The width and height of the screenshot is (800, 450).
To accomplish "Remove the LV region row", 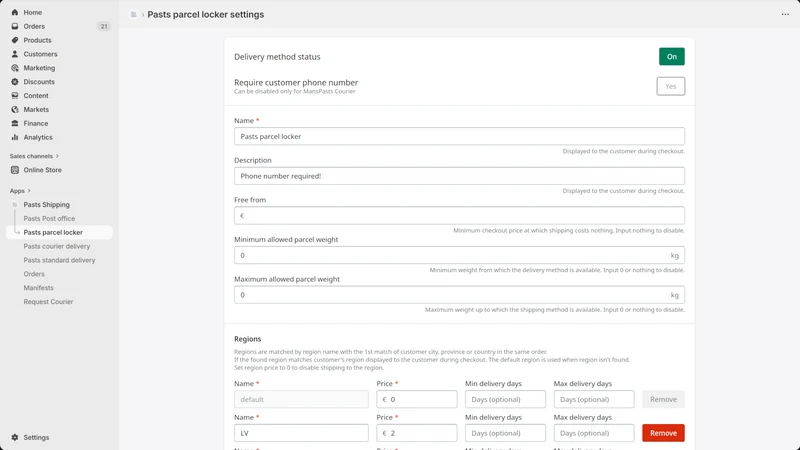I will click(663, 433).
